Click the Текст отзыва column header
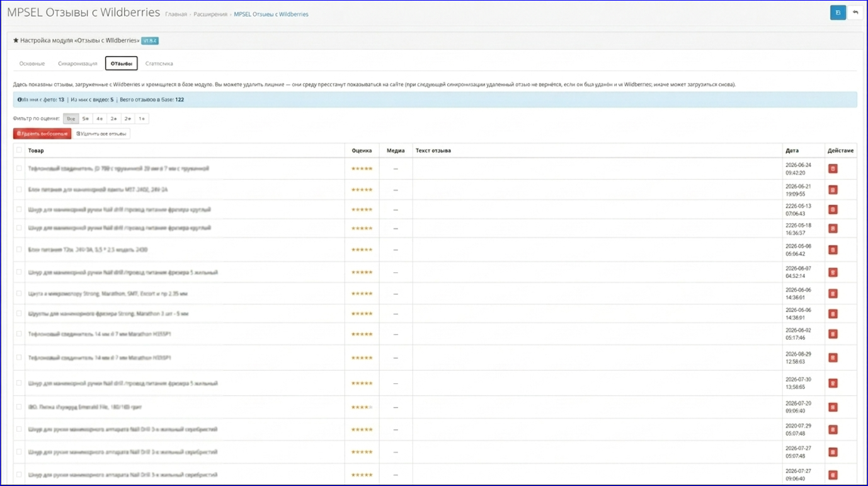868x486 pixels. point(433,151)
